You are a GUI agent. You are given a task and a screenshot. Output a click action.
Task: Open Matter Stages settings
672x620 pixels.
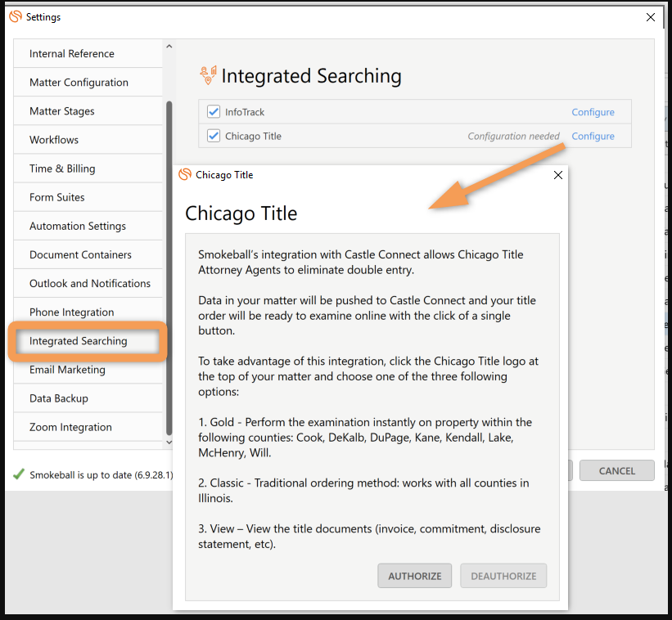click(88, 111)
